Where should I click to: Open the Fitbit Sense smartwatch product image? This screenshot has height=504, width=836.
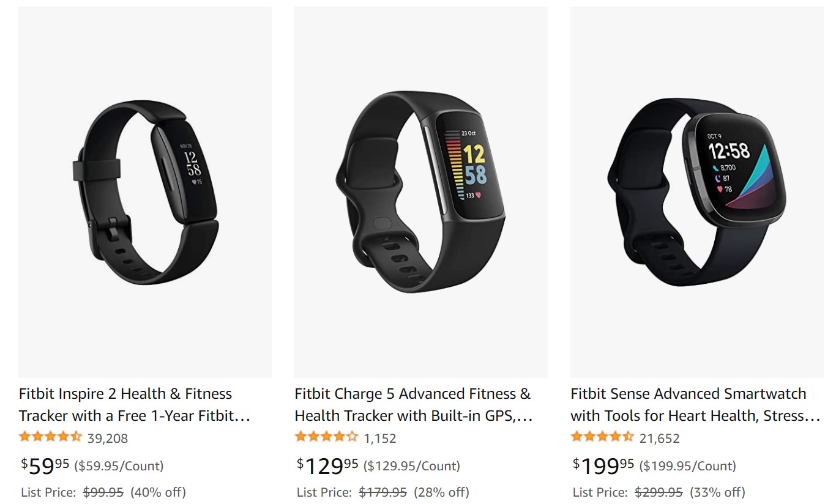(697, 192)
